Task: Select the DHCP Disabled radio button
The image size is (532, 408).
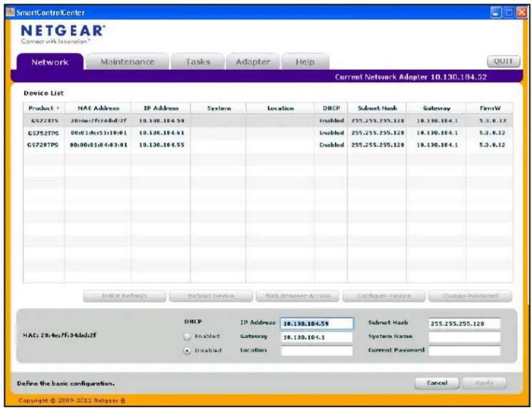Action: [187, 350]
